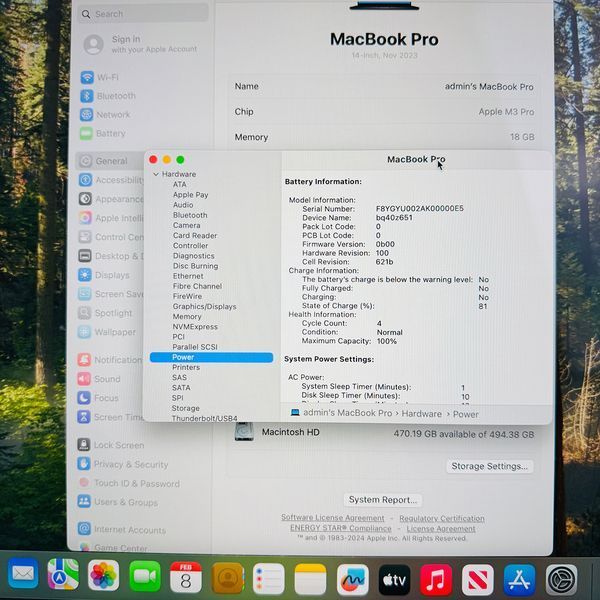Click the Displays icon in Settings sidebar
The image size is (600, 600).
click(85, 275)
